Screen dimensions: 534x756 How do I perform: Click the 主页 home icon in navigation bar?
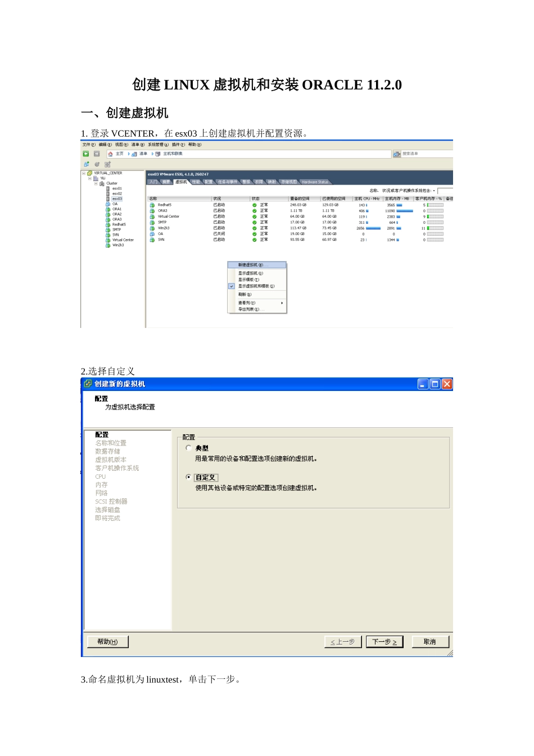[x=111, y=154]
